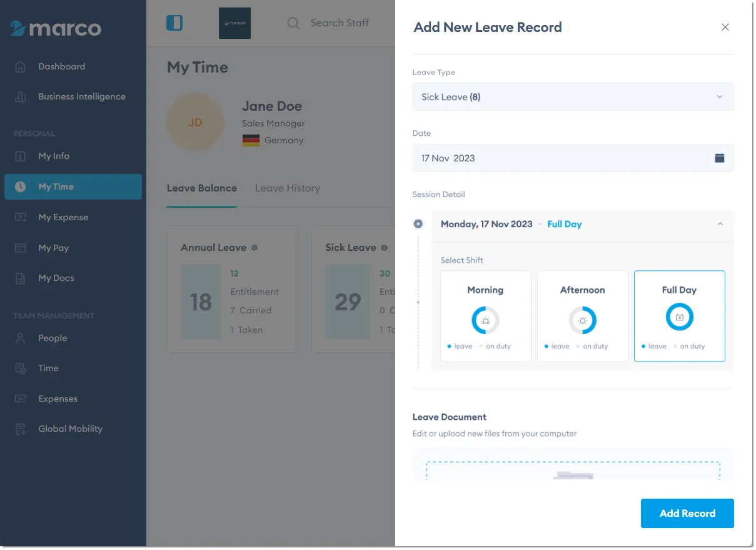Click the Dashboard home icon
The width and height of the screenshot is (756, 550).
point(21,66)
